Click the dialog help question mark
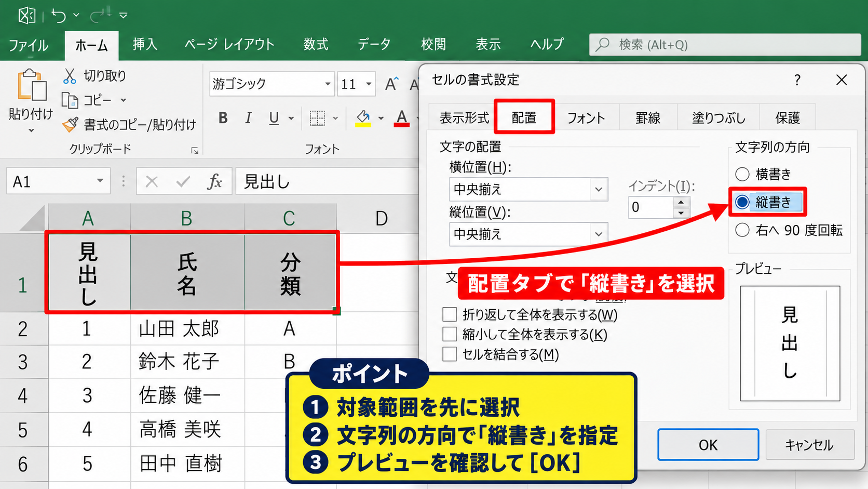The height and width of the screenshot is (489, 868). click(x=797, y=80)
